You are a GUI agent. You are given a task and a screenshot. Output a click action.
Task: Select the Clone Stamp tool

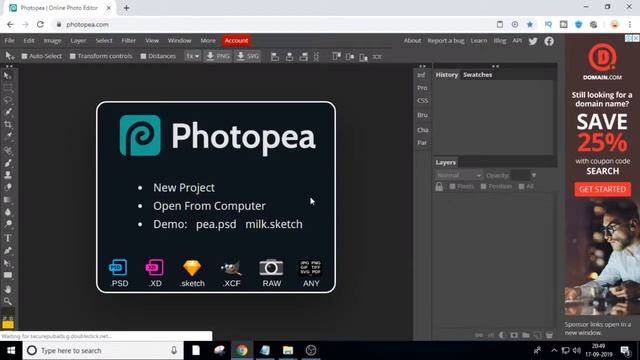(7, 175)
